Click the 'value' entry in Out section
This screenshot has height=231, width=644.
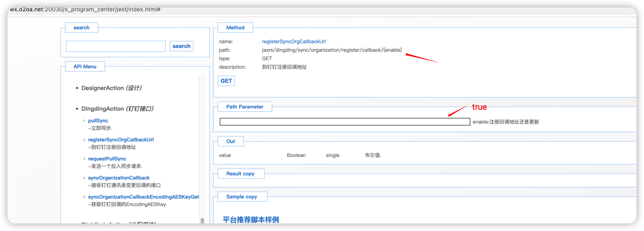click(x=225, y=156)
